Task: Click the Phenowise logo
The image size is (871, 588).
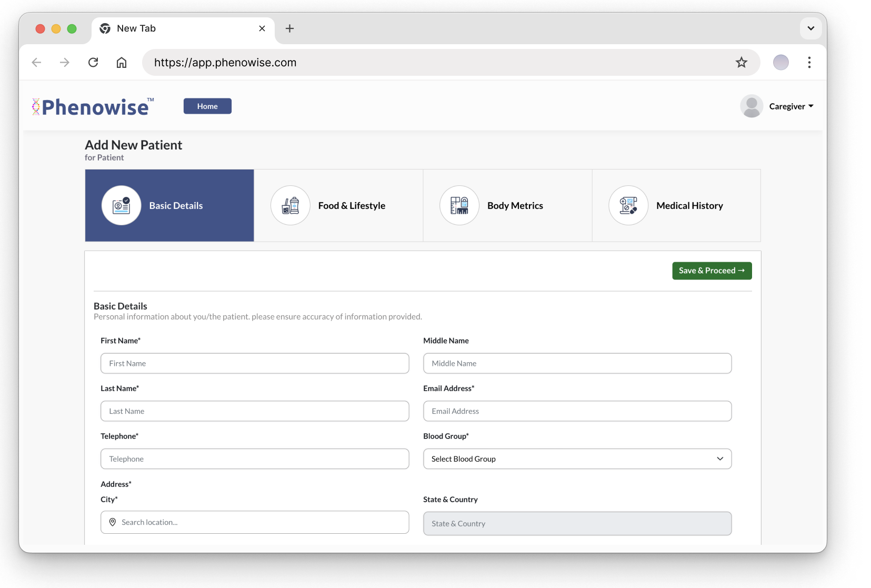Action: tap(93, 107)
